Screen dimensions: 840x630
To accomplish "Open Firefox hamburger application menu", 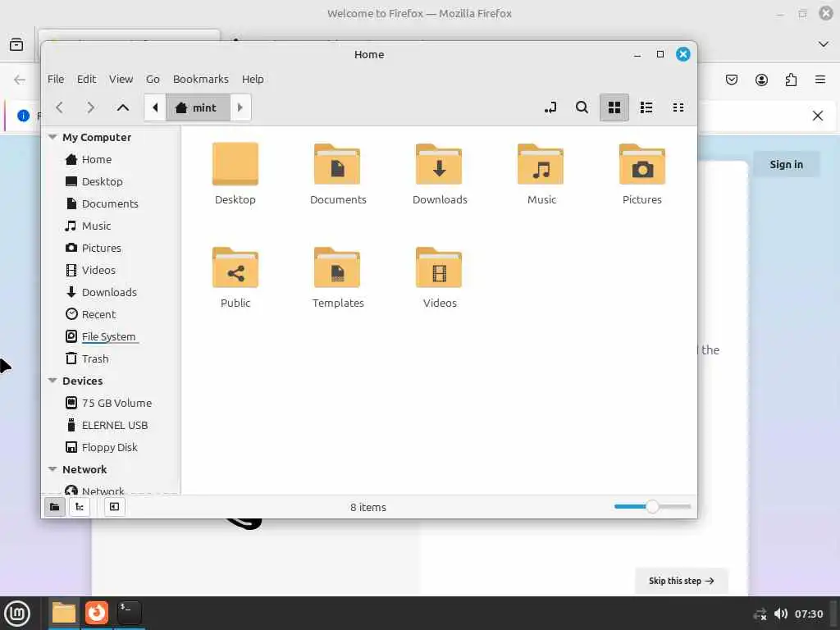I will tap(820, 80).
